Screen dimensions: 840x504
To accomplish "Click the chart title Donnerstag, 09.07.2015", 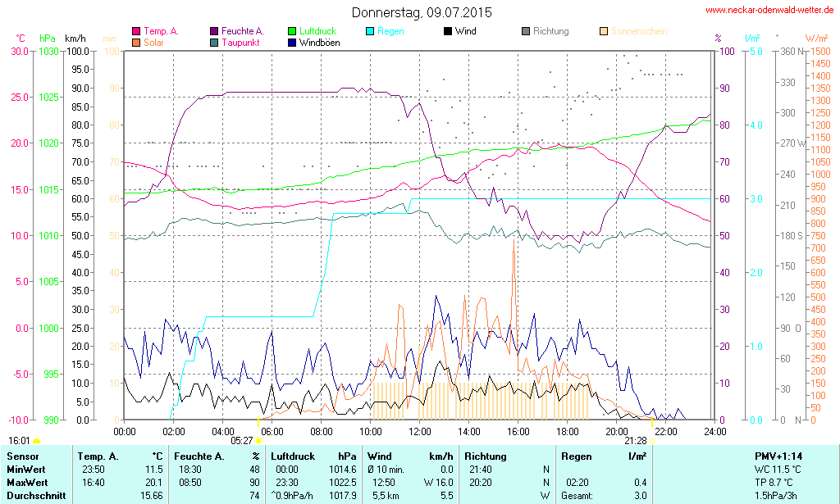I will pyautogui.click(x=422, y=12).
